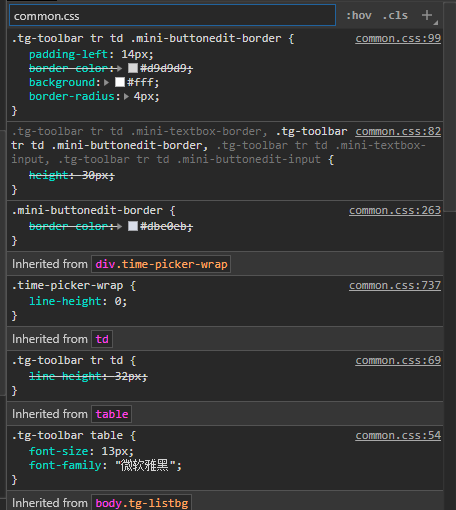Open the common.css:54 source link

pos(398,435)
